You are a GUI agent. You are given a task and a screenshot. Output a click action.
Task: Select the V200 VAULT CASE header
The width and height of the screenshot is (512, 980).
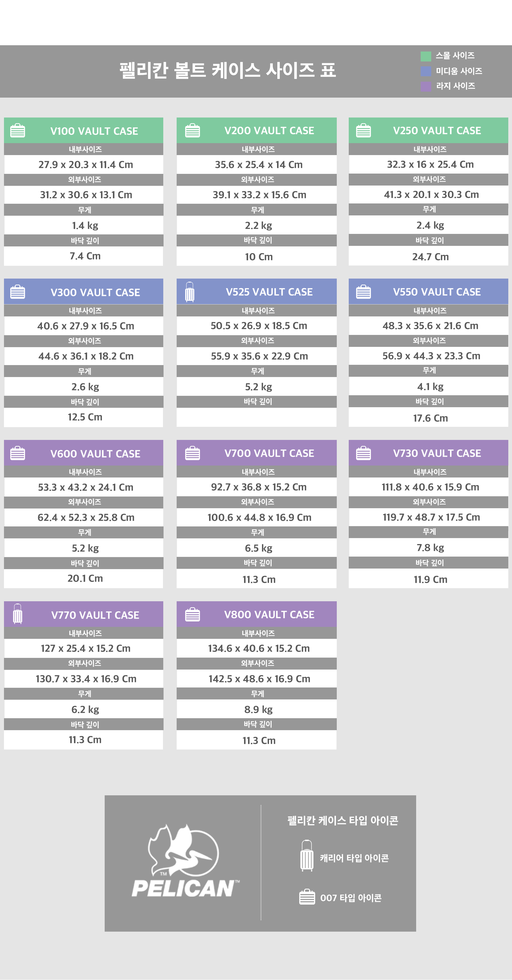[x=269, y=131]
